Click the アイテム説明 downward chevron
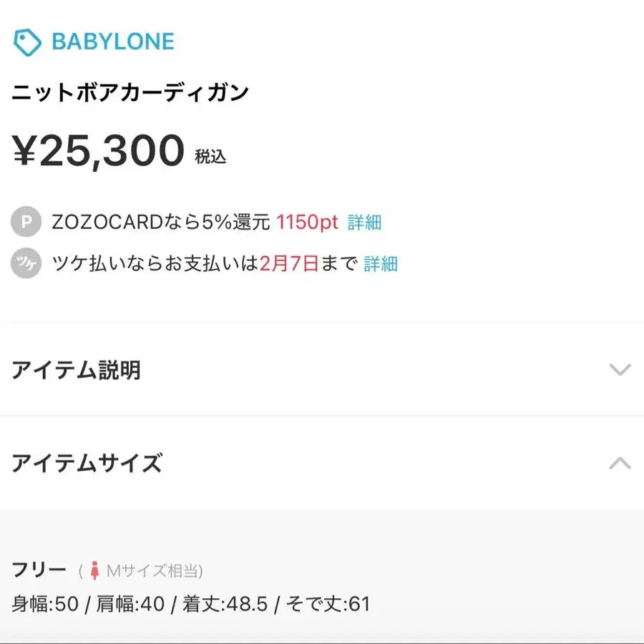The image size is (644, 644). [619, 371]
